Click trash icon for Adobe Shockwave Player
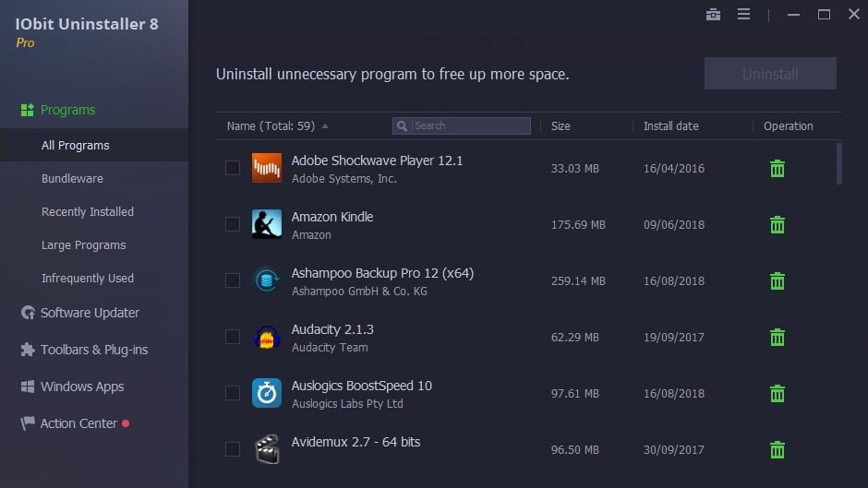This screenshot has height=488, width=868. [x=778, y=168]
